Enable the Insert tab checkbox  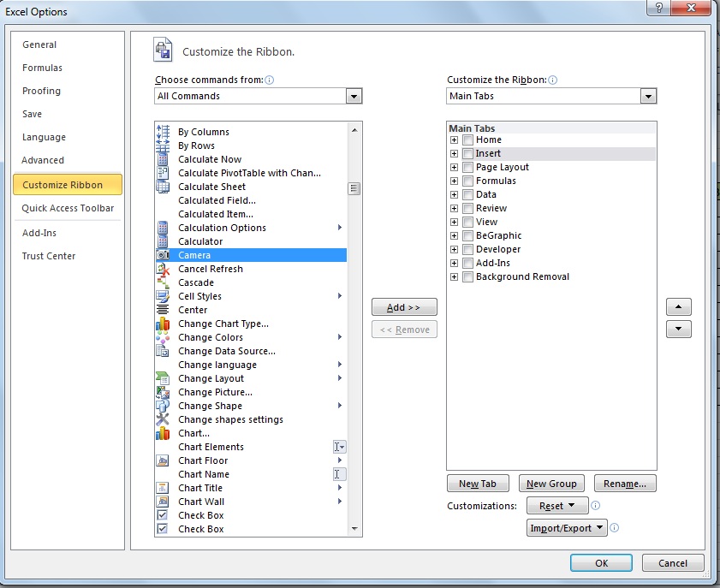[x=466, y=153]
